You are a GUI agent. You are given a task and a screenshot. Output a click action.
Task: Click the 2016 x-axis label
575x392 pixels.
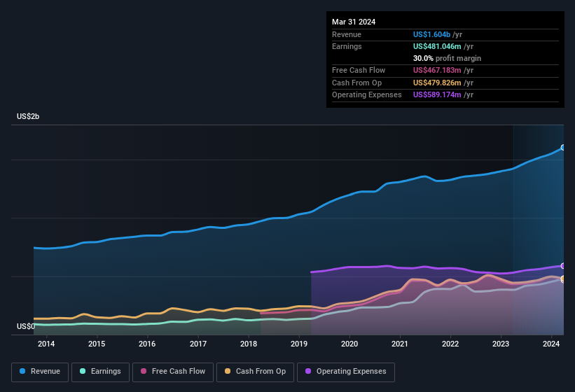[x=147, y=344]
